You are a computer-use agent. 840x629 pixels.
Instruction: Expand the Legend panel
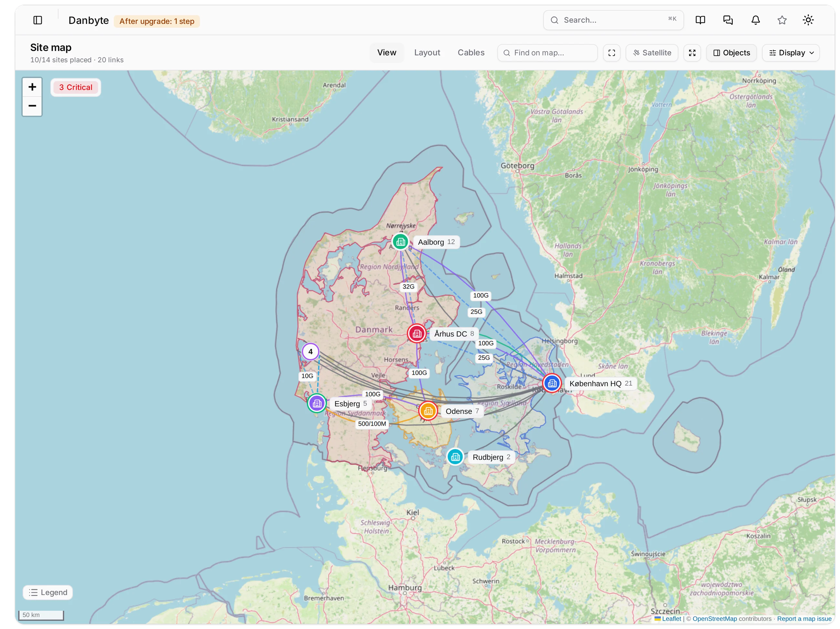(48, 592)
